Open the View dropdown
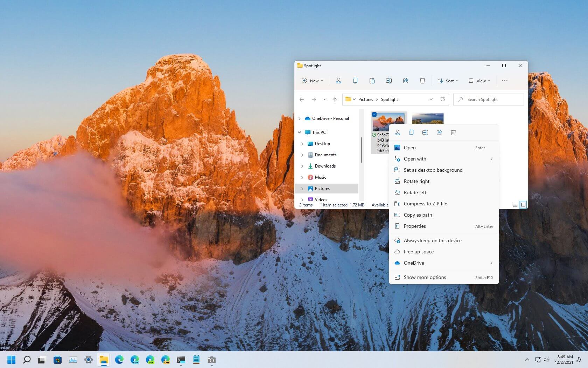This screenshot has height=368, width=588. (479, 81)
